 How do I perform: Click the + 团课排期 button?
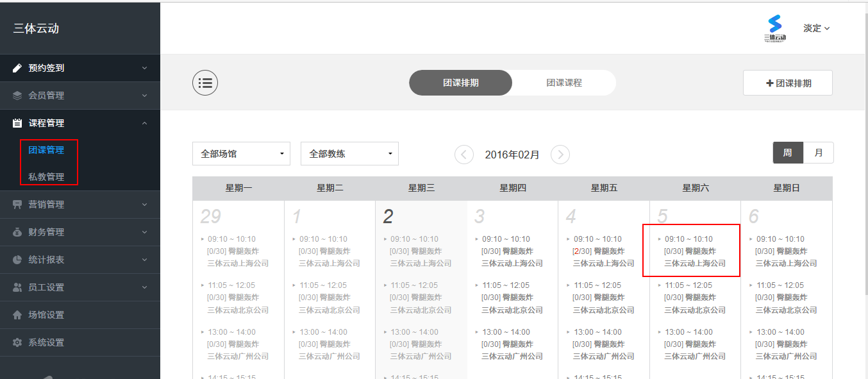pos(787,83)
